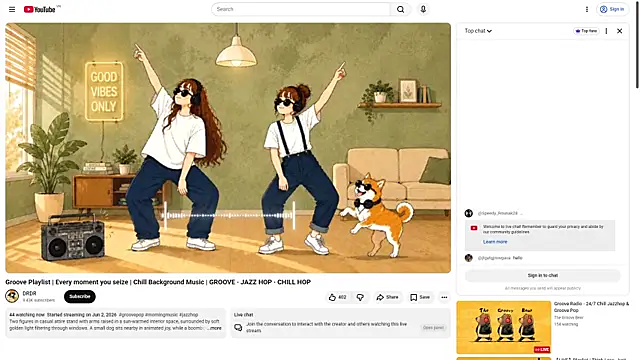The height and width of the screenshot is (360, 640).
Task: Click the video player to pause
Action: coord(228,148)
